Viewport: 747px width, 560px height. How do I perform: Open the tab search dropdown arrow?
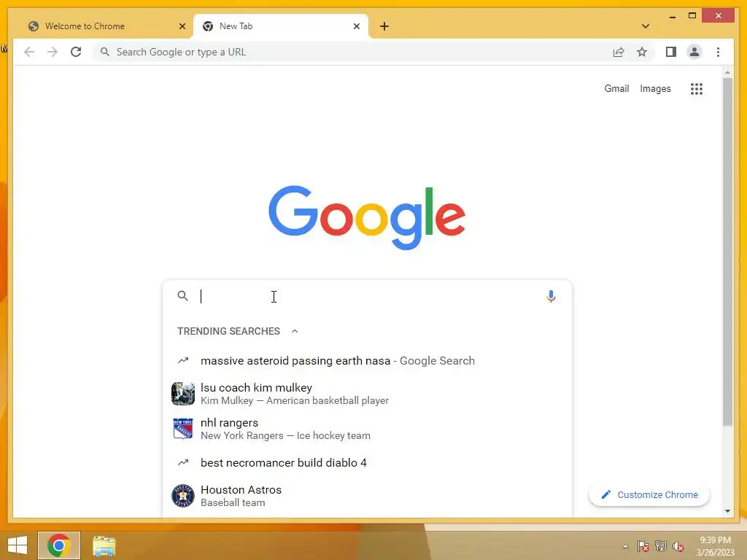tap(646, 26)
